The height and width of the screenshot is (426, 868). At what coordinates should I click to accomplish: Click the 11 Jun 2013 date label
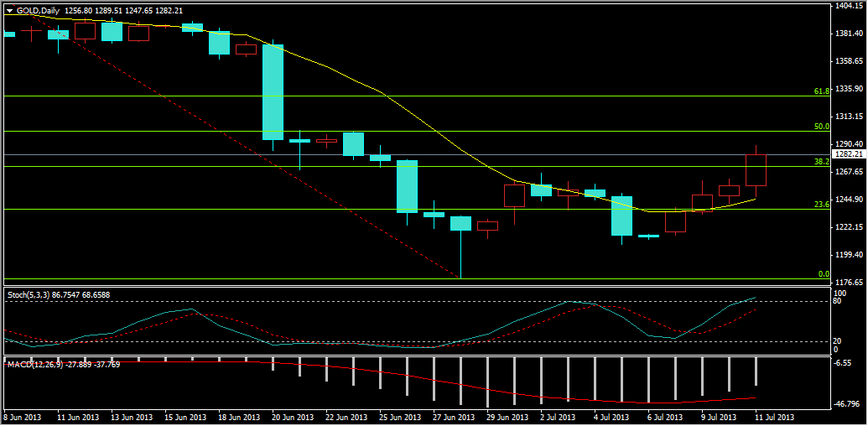(x=77, y=417)
